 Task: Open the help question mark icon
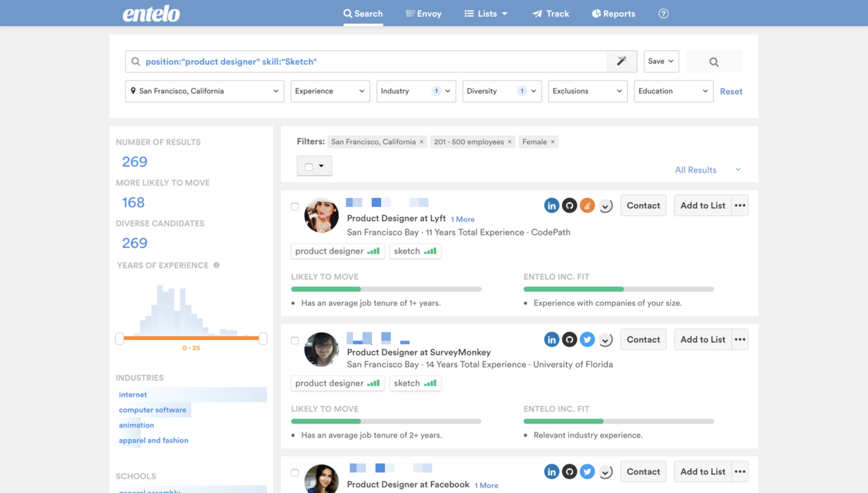click(x=663, y=14)
